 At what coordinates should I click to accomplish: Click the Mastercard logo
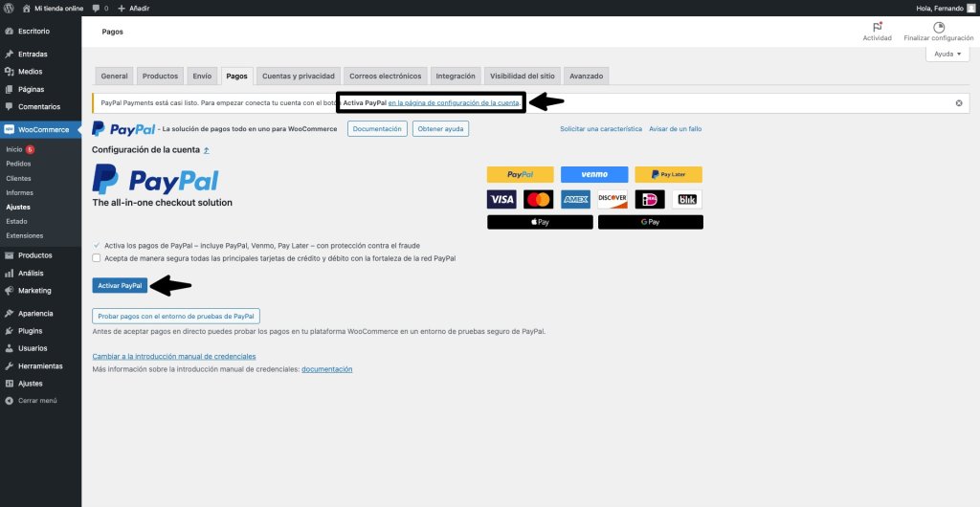tap(539, 200)
